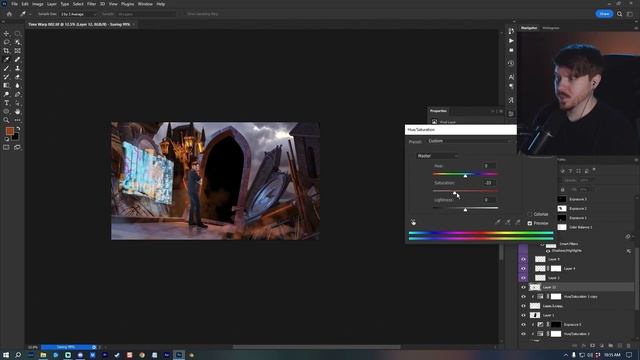
Task: Select the Ellipse shape tool
Action: pos(6,111)
